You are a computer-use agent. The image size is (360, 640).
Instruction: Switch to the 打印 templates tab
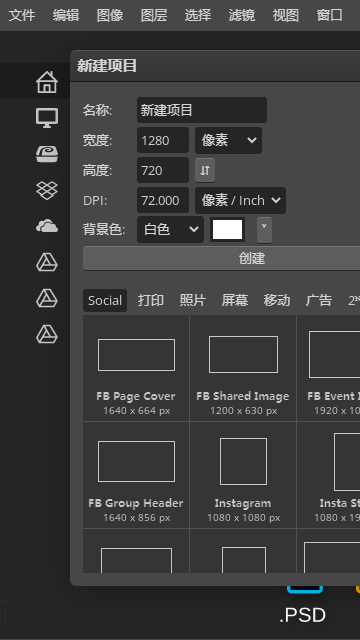click(x=151, y=300)
